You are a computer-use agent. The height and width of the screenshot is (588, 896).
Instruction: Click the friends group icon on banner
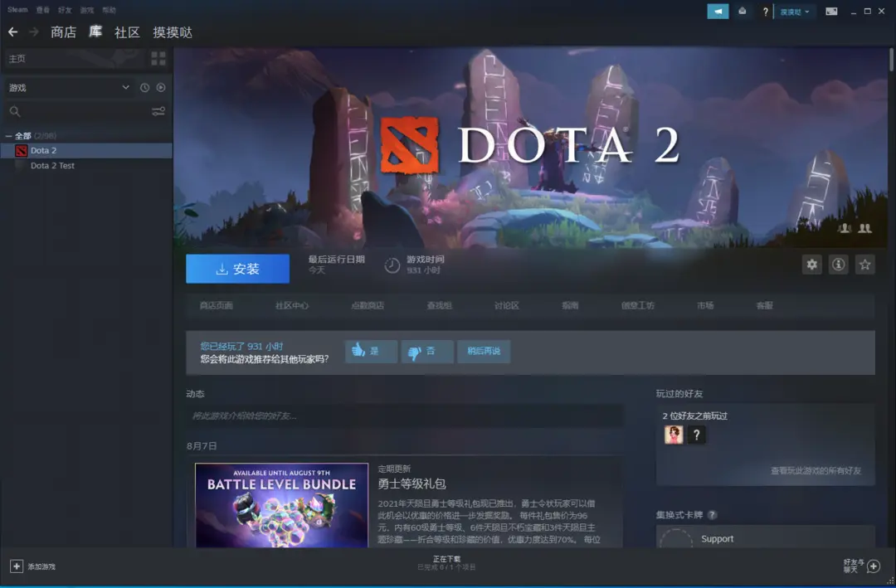[865, 229]
